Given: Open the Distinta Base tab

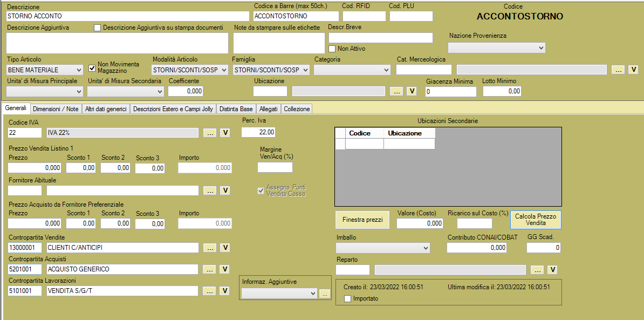Looking at the screenshot, I should tap(235, 109).
